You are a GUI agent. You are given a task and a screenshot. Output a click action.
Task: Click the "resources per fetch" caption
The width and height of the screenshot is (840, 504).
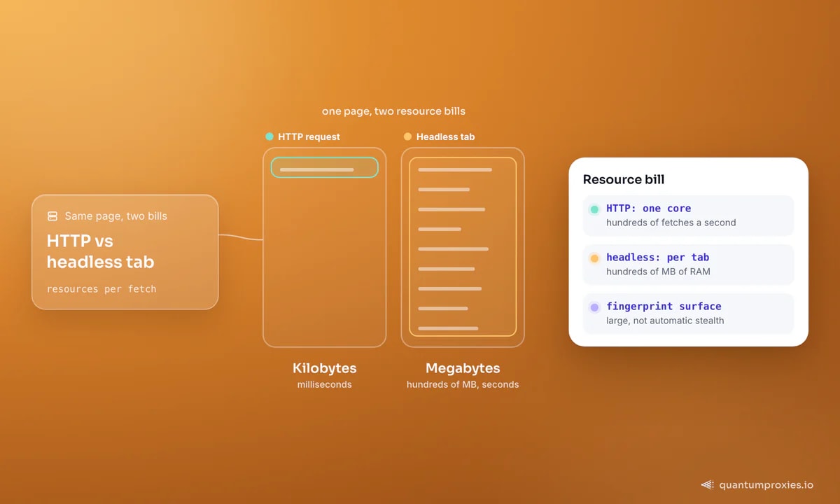click(101, 288)
